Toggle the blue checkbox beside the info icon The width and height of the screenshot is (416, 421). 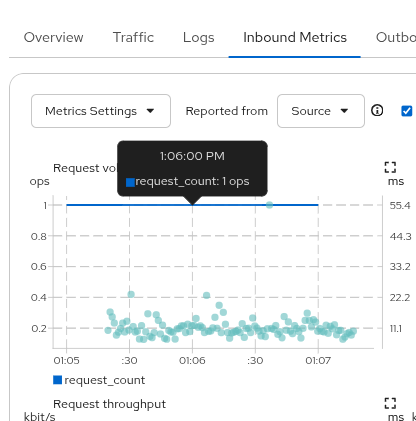(407, 111)
